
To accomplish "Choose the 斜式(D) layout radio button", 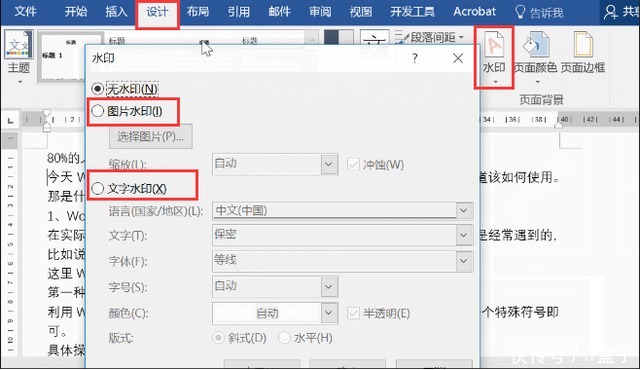I will 218,338.
